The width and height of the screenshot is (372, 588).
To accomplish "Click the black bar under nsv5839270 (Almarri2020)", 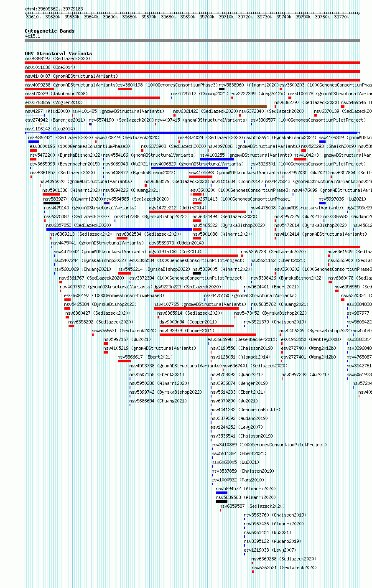I will pyautogui.click(x=52, y=203).
